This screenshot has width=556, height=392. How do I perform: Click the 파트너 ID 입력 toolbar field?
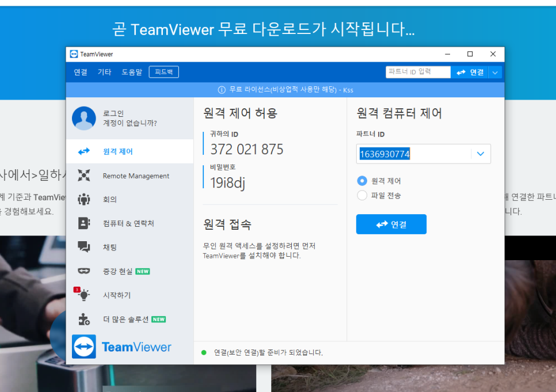[418, 72]
